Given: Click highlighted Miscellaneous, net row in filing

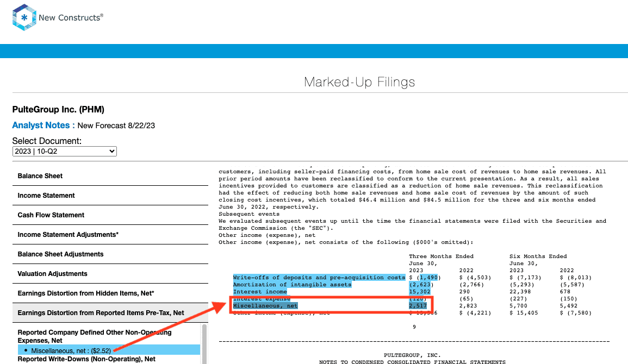Looking at the screenshot, I should point(265,306).
